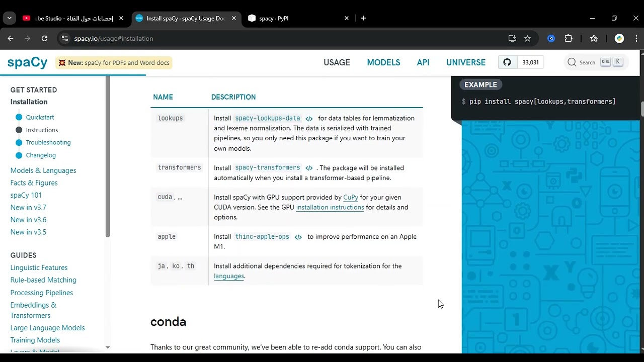Open the Training Models guide

(35, 340)
